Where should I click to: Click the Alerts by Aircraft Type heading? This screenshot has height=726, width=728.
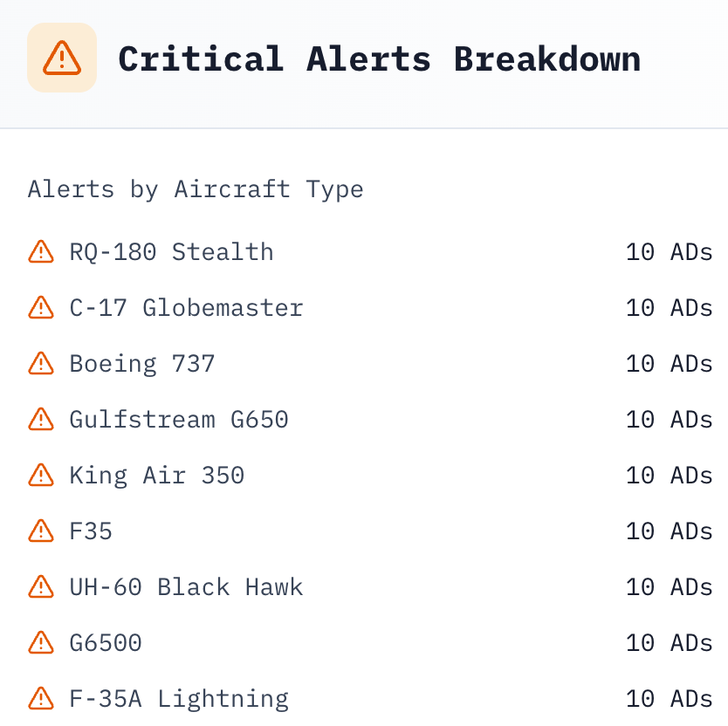pyautogui.click(x=196, y=189)
